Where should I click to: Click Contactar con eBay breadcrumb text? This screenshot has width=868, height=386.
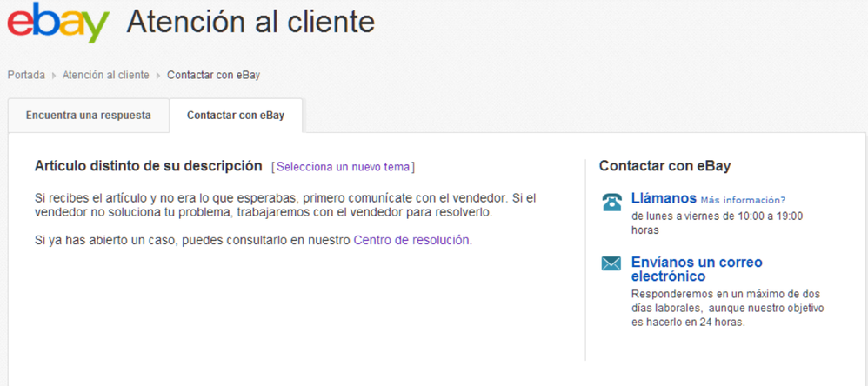214,76
